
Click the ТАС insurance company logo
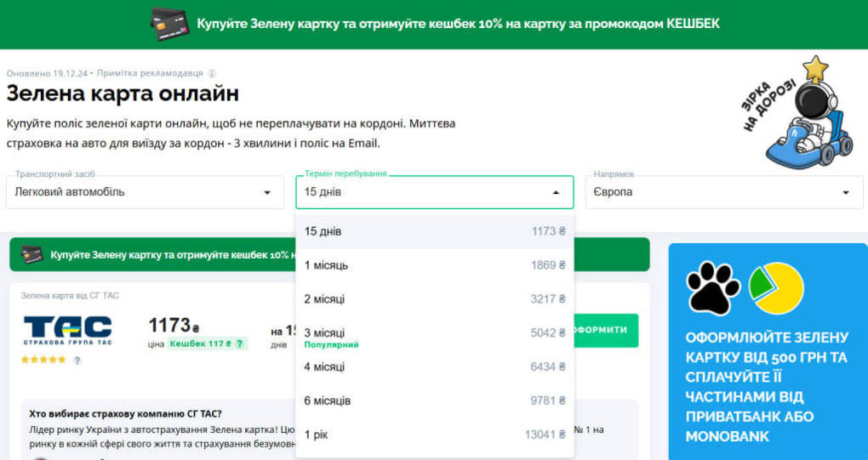67,330
